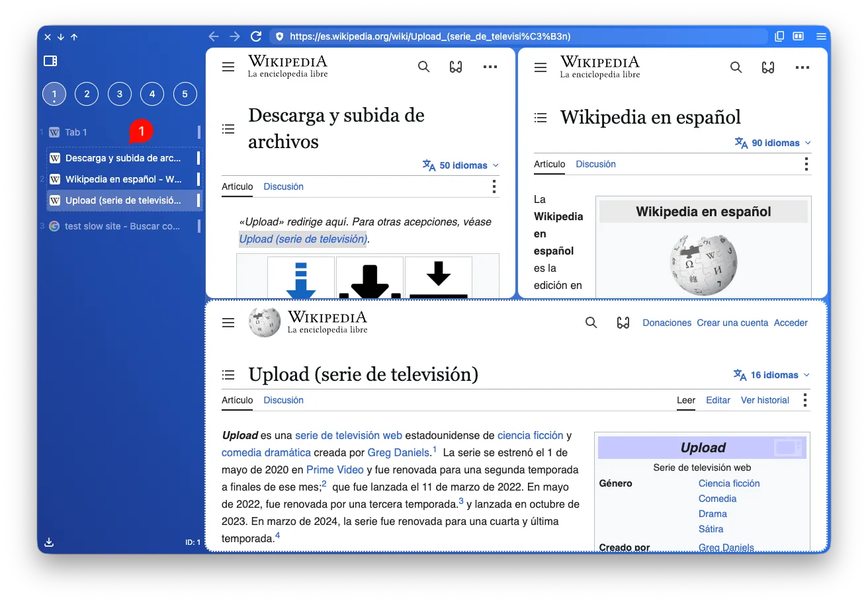
Task: Open the serie de televisión web link
Action: [x=349, y=435]
